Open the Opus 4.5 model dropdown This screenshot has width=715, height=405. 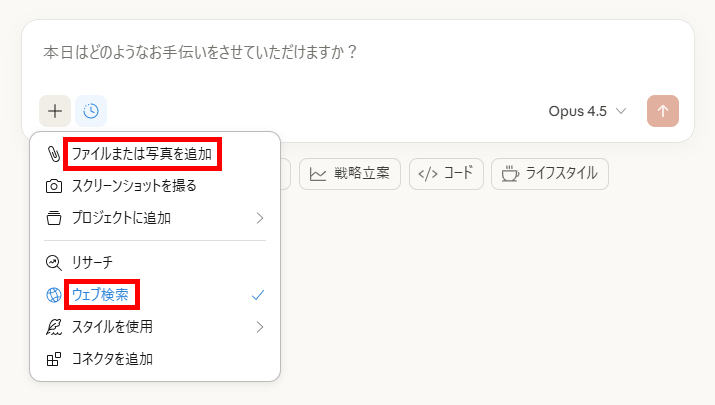click(x=587, y=111)
